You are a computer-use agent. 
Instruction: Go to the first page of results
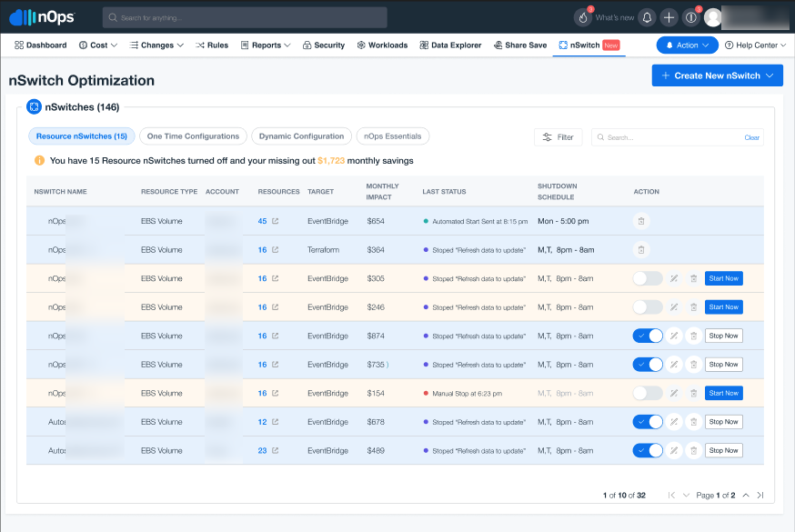click(x=671, y=495)
